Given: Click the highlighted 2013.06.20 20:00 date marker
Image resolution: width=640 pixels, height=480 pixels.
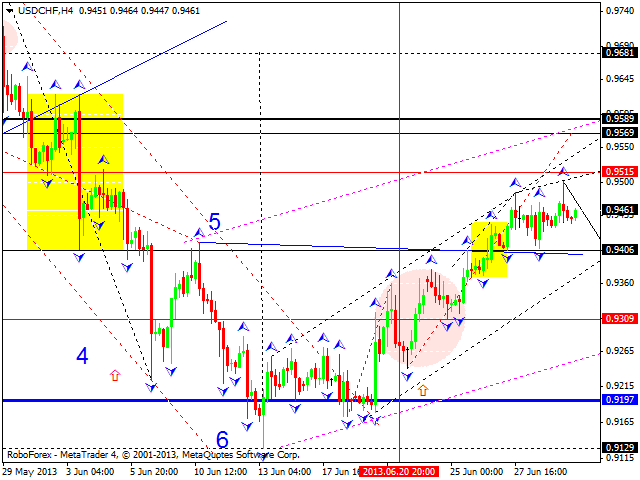Looking at the screenshot, I should [x=399, y=470].
